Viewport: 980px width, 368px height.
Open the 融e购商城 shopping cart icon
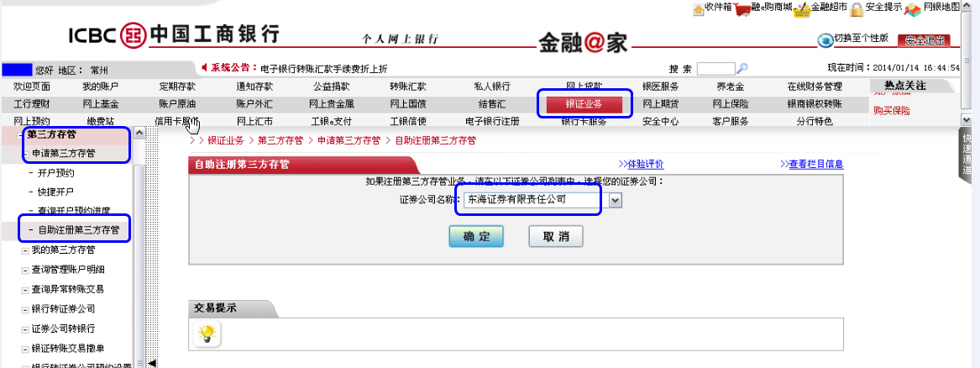(x=742, y=9)
